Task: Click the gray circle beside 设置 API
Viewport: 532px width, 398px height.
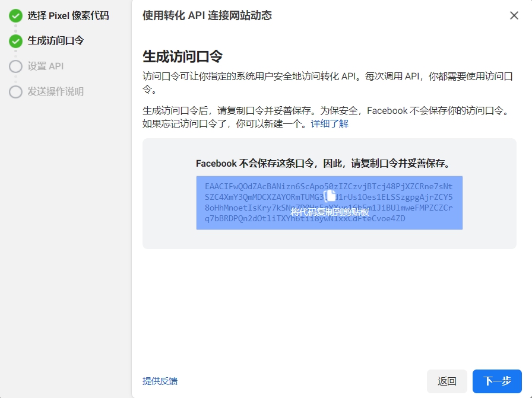Action: [15, 66]
